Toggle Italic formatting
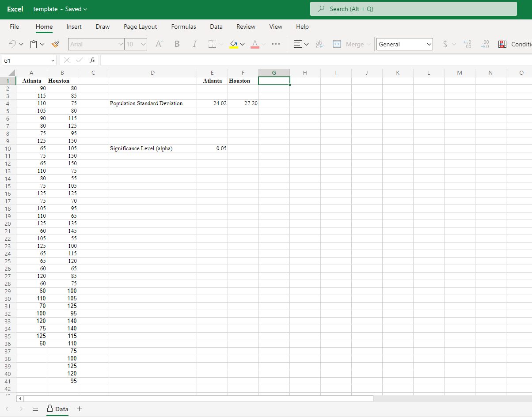This screenshot has height=417, width=532. point(194,44)
